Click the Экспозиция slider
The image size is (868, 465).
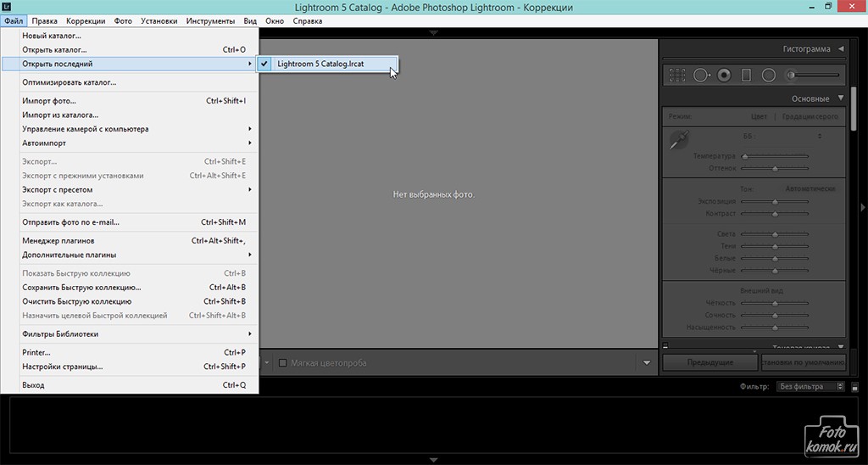coord(775,201)
